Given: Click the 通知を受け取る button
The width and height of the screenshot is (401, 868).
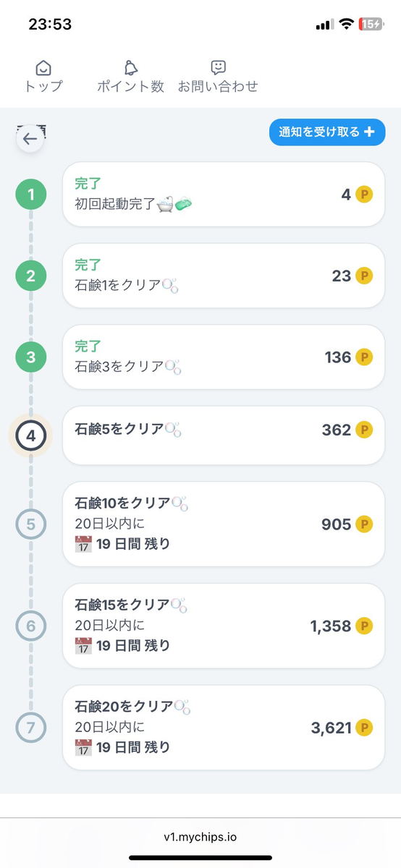Looking at the screenshot, I should [327, 132].
